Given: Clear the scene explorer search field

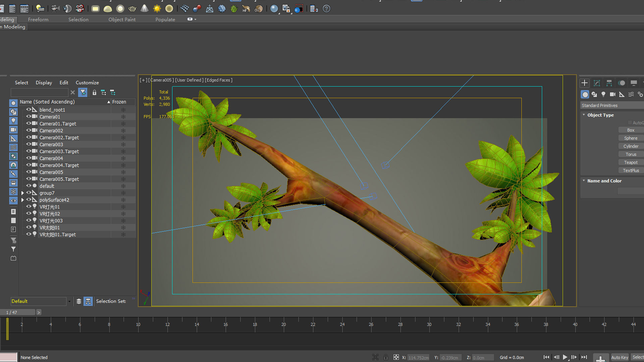Looking at the screenshot, I should click(x=72, y=93).
